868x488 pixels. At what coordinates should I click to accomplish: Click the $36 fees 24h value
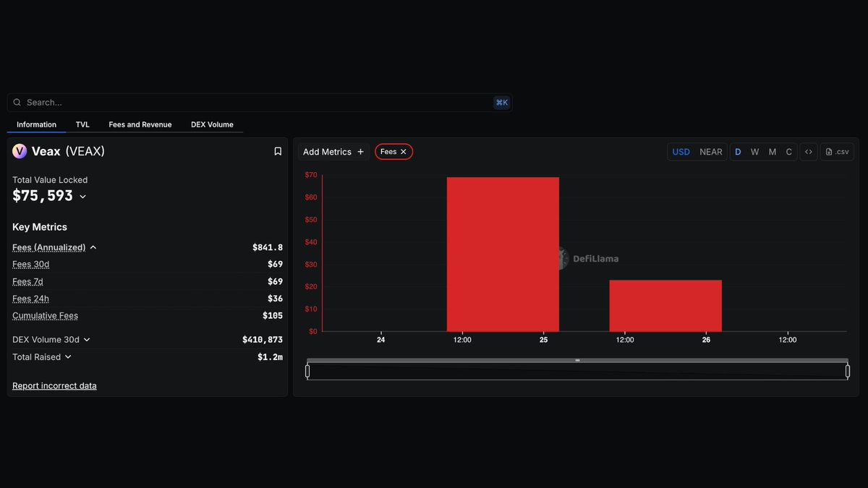[275, 299]
